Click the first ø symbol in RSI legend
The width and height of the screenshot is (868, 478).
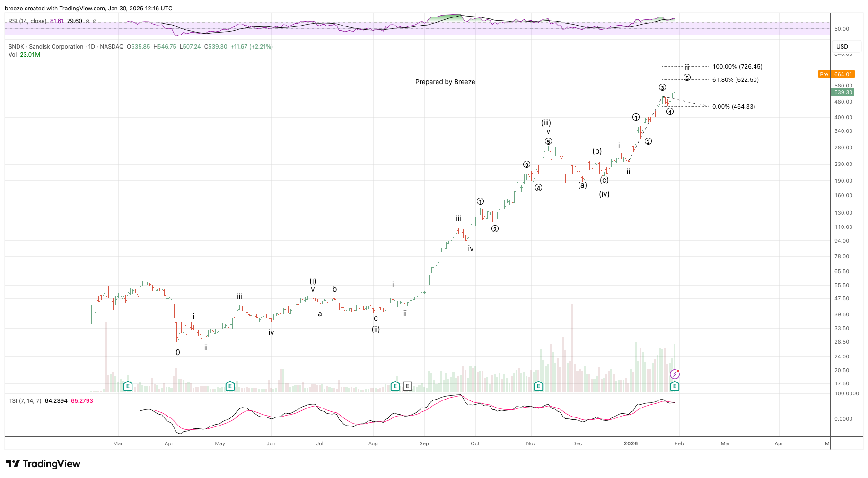tap(88, 21)
